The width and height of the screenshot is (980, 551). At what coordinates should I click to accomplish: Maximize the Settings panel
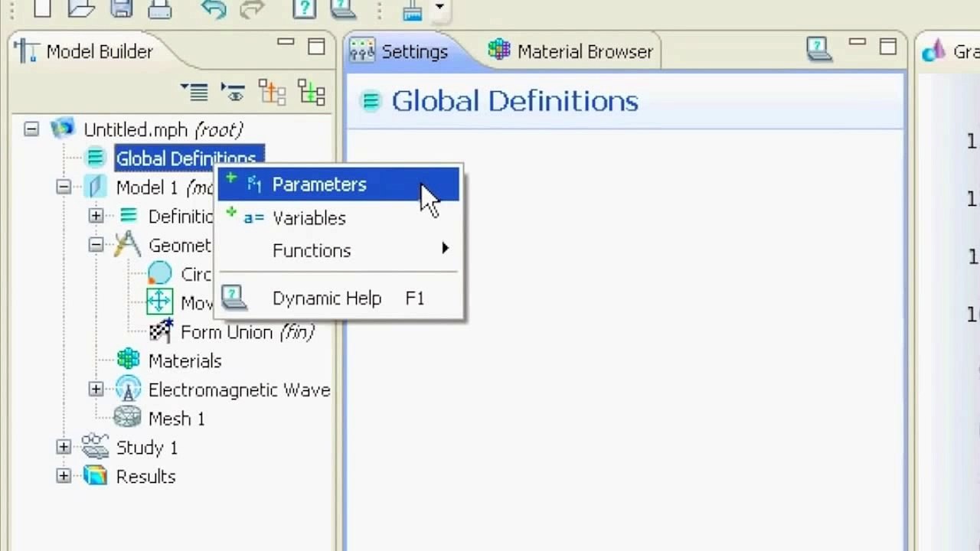pos(888,47)
